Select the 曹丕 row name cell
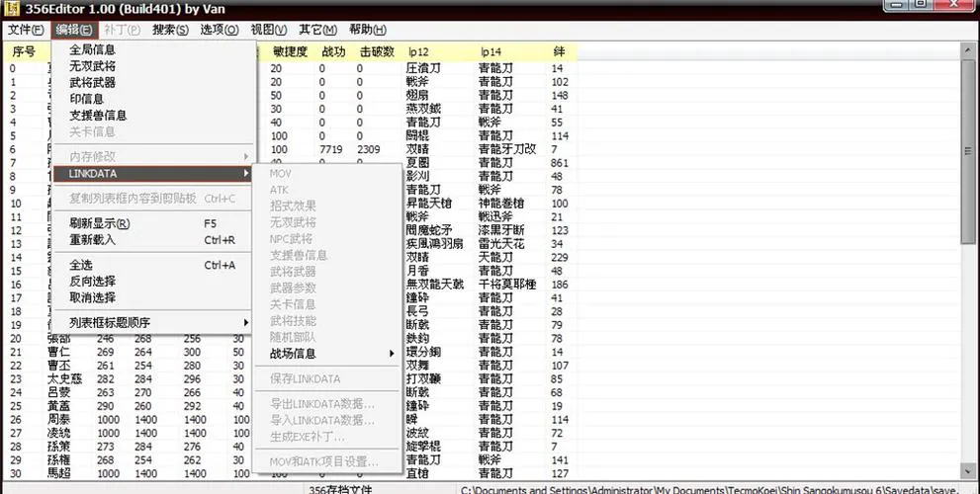980x494 pixels. tap(58, 366)
